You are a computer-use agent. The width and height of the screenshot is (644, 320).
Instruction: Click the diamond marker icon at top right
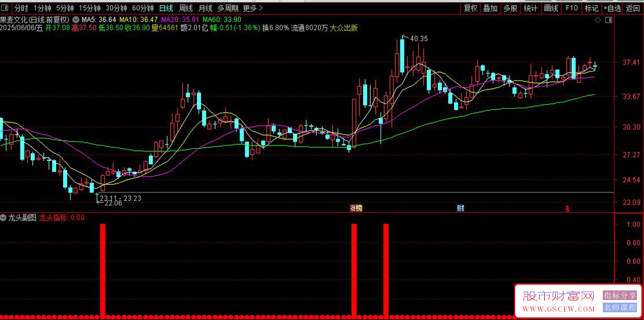(x=598, y=20)
